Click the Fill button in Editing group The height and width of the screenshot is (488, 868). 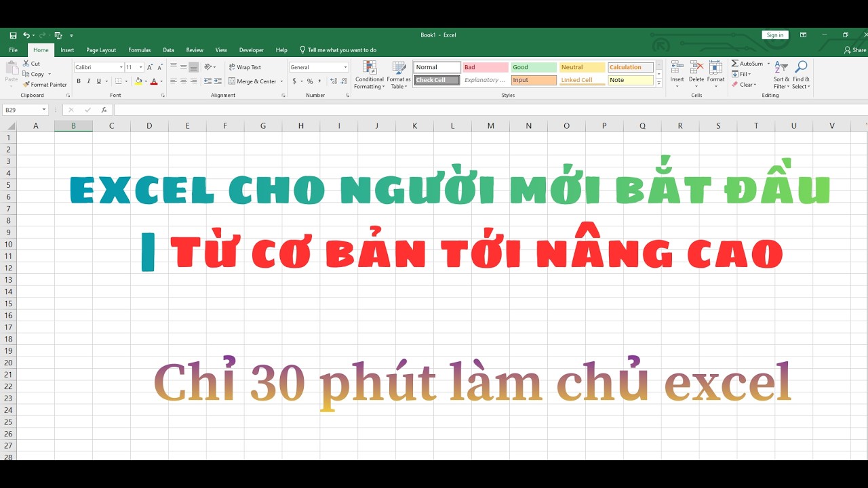tap(742, 74)
